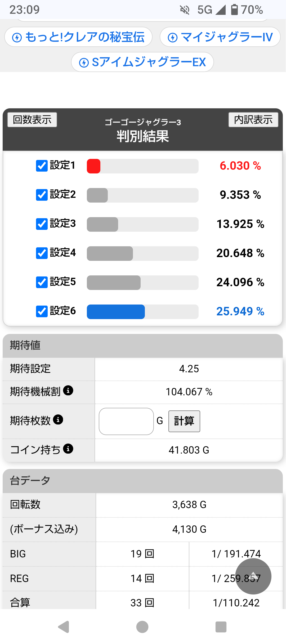
Task: Open もっと!クレアの秘宝伝 link
Action: pyautogui.click(x=78, y=37)
